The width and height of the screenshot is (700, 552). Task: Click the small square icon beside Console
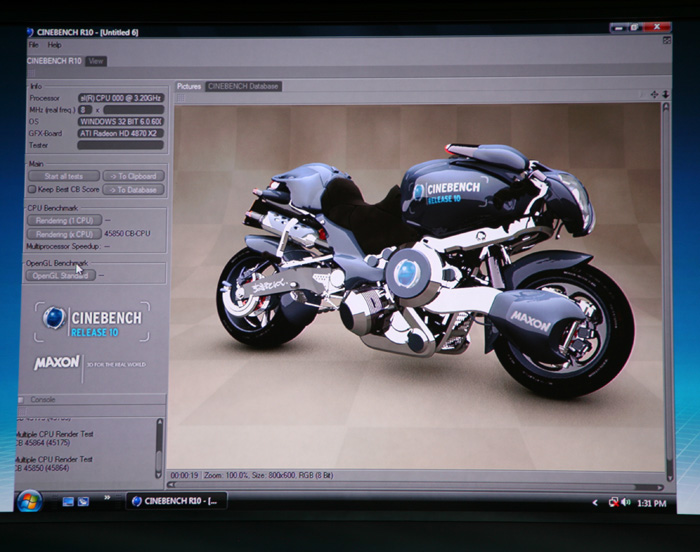[x=21, y=400]
